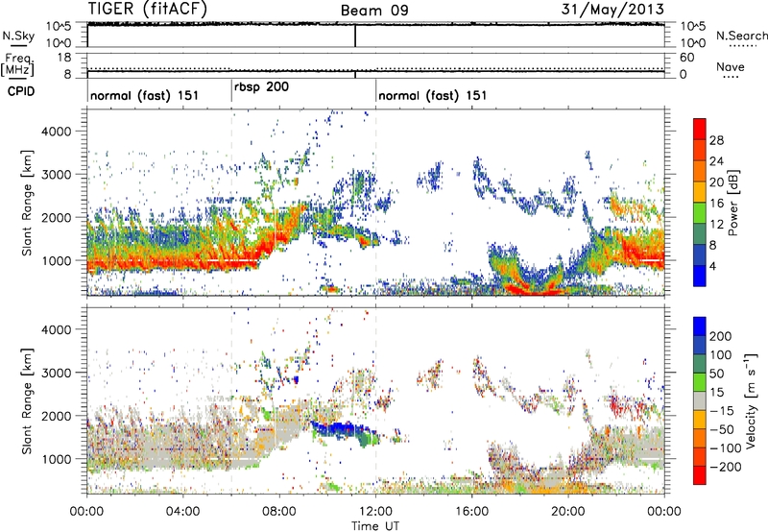Click the N.Search legend label

(742, 36)
